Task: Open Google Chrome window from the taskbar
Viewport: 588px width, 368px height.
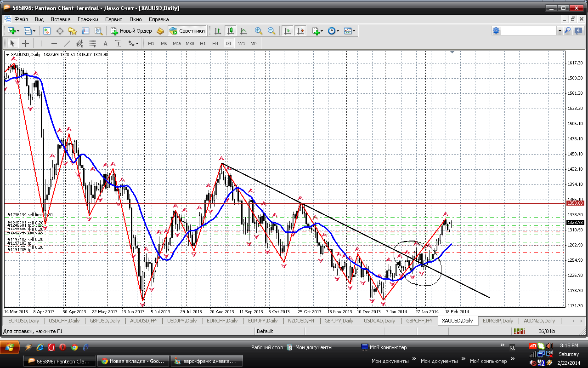Action: pos(132,361)
